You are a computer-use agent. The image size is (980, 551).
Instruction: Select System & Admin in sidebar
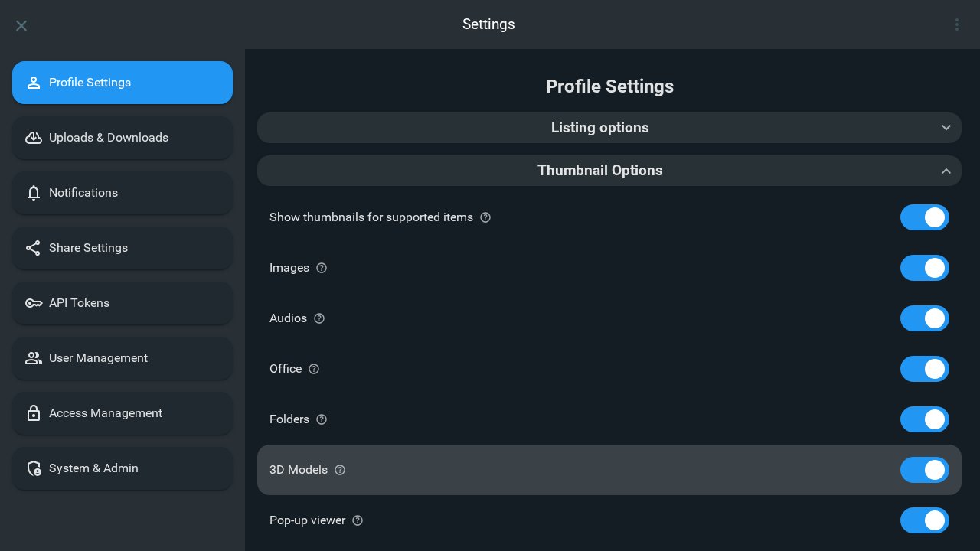(122, 468)
